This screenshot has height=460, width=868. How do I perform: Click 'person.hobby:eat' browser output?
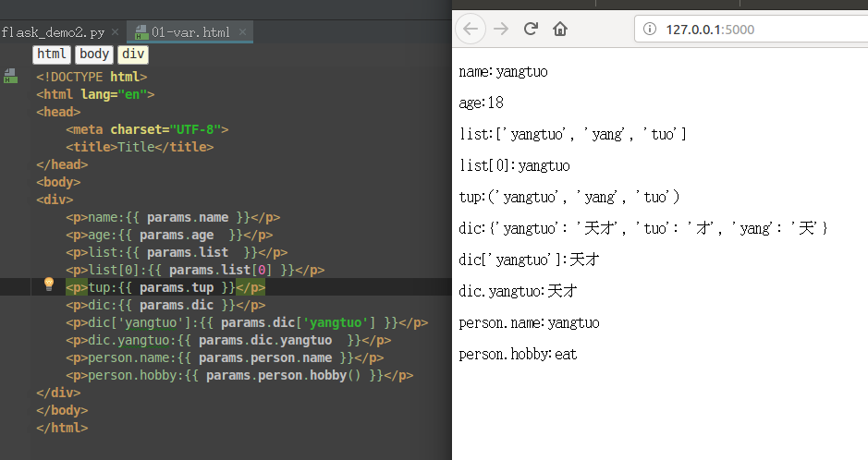pyautogui.click(x=518, y=355)
